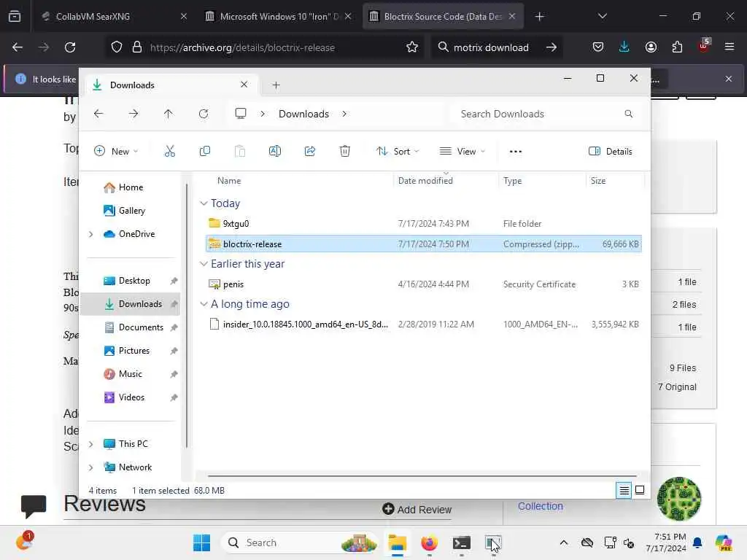Click the Share icon in Explorer toolbar
Image resolution: width=747 pixels, height=560 pixels.
click(309, 152)
